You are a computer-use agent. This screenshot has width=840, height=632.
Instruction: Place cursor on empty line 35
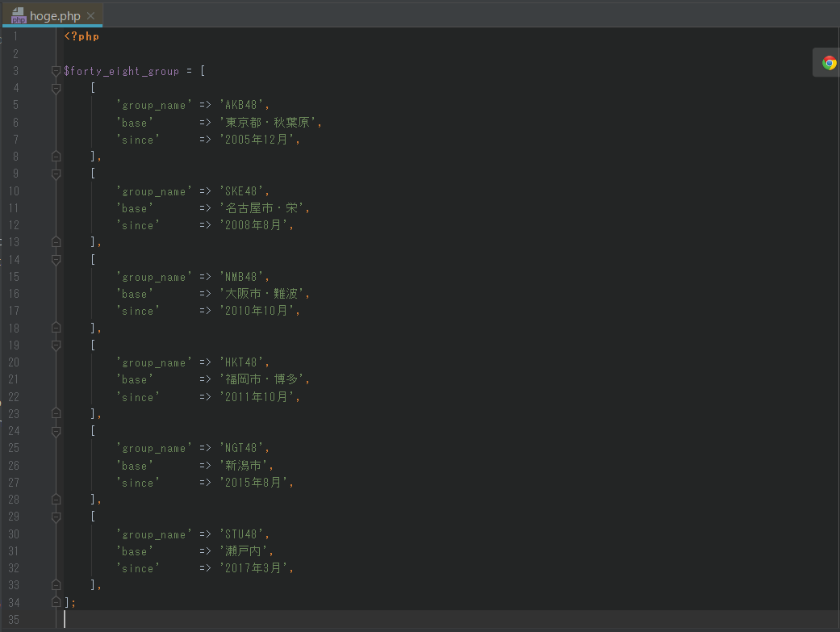pyautogui.click(x=450, y=620)
